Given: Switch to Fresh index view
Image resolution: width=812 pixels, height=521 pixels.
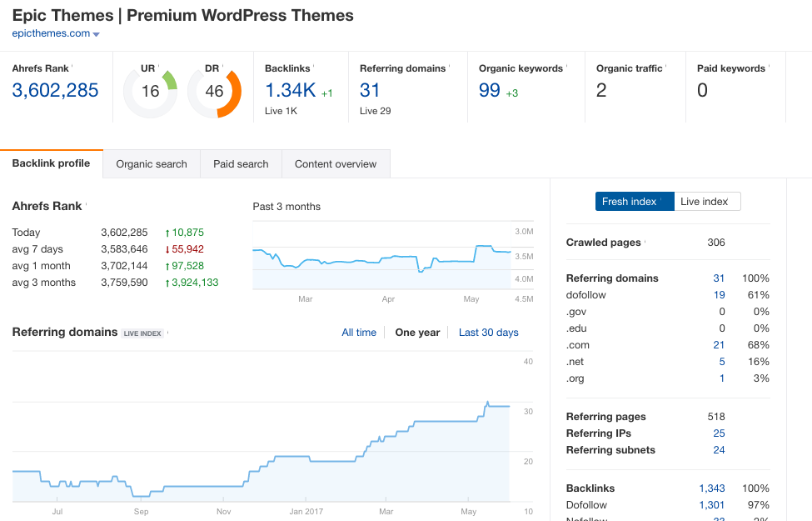Looking at the screenshot, I should pyautogui.click(x=635, y=201).
